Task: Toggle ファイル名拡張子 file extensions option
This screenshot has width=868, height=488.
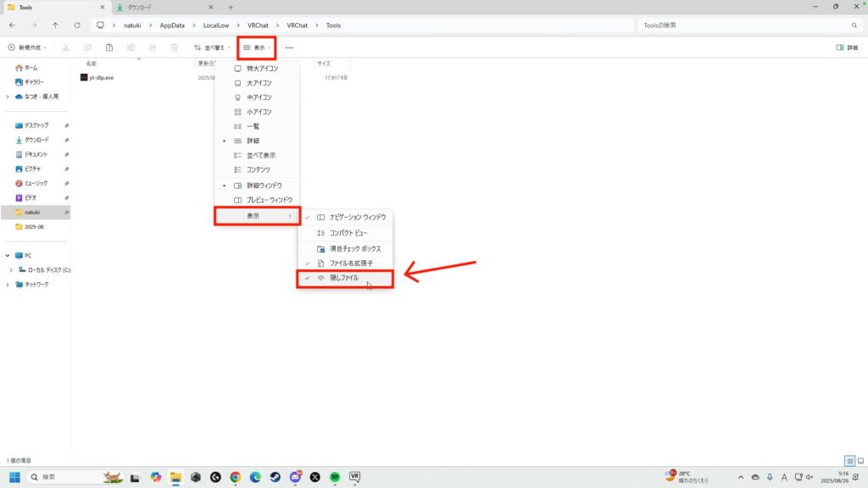Action: pyautogui.click(x=351, y=263)
